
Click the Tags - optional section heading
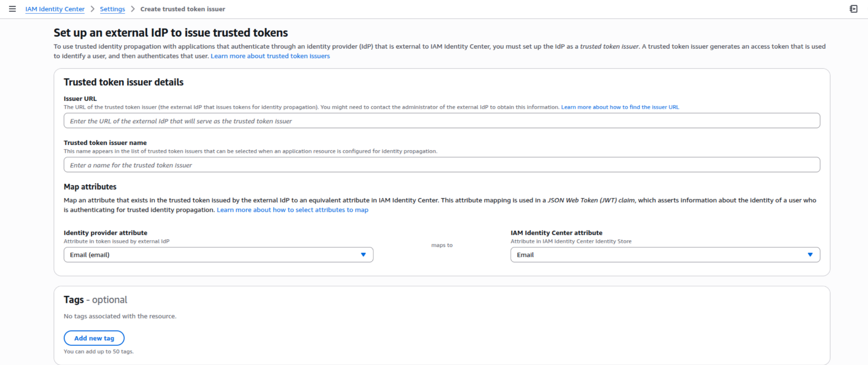[95, 300]
